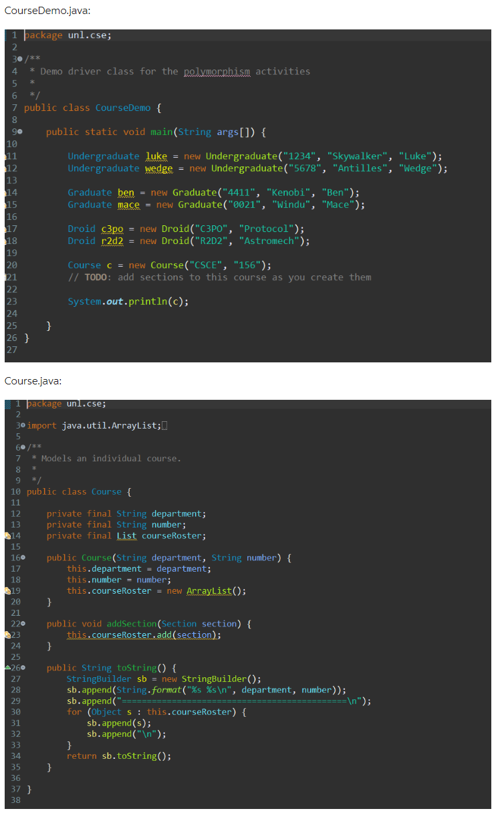Click the task marker beside the TODO comment line
The height and width of the screenshot is (817, 504).
coord(6,277)
